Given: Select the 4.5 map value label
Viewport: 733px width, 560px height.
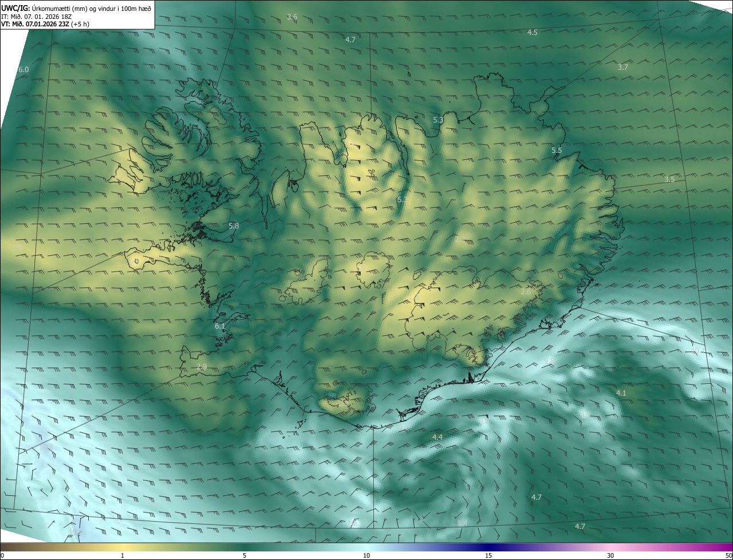Looking at the screenshot, I should click(533, 32).
